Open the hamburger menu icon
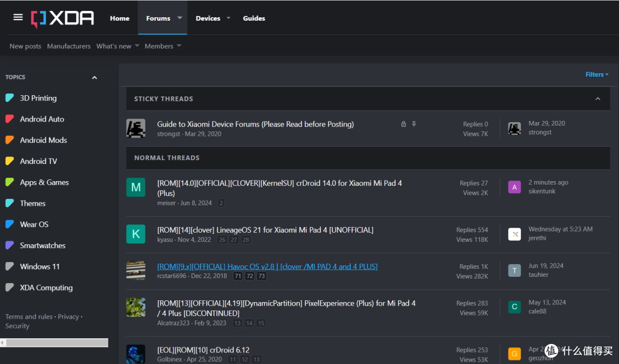Viewport: 619px width, 364px height. click(x=18, y=17)
